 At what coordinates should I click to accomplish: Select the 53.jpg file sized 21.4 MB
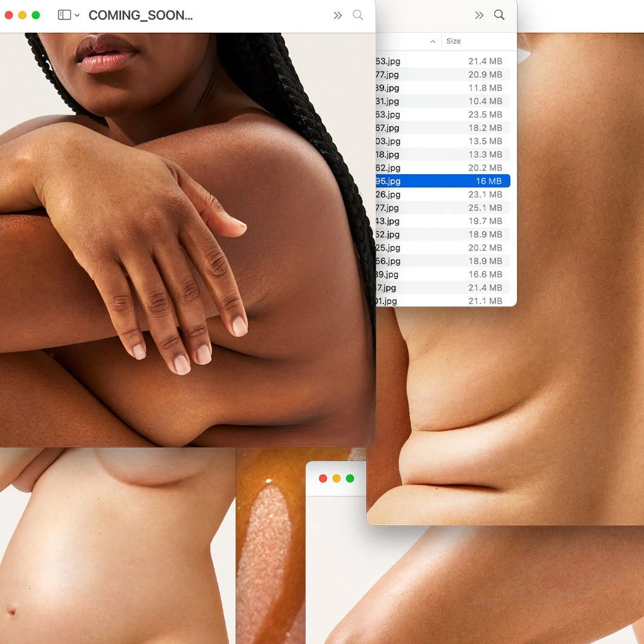pos(442,61)
